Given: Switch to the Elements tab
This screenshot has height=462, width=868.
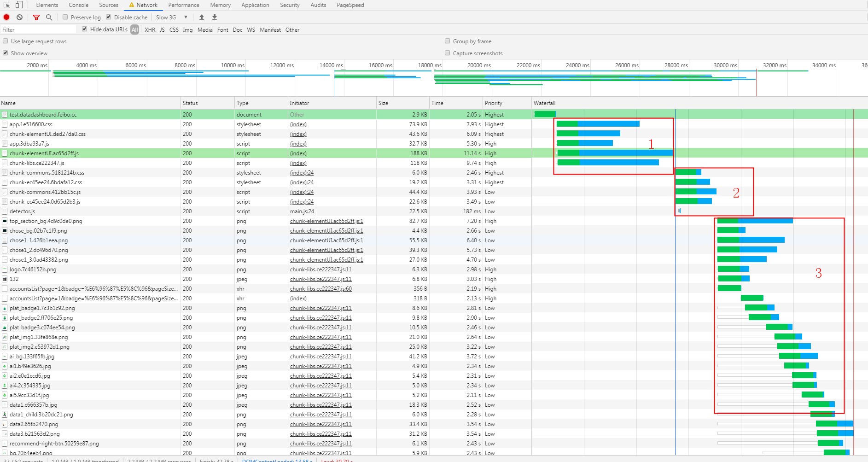Looking at the screenshot, I should pyautogui.click(x=47, y=5).
